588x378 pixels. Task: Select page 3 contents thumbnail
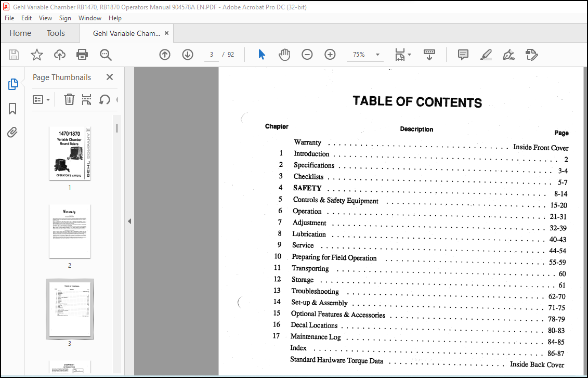pos(70,309)
